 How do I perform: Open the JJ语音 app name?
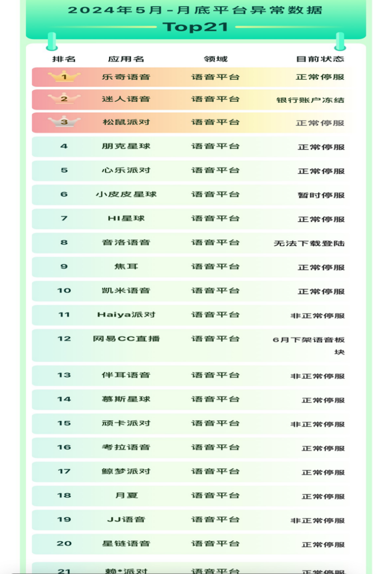[126, 519]
